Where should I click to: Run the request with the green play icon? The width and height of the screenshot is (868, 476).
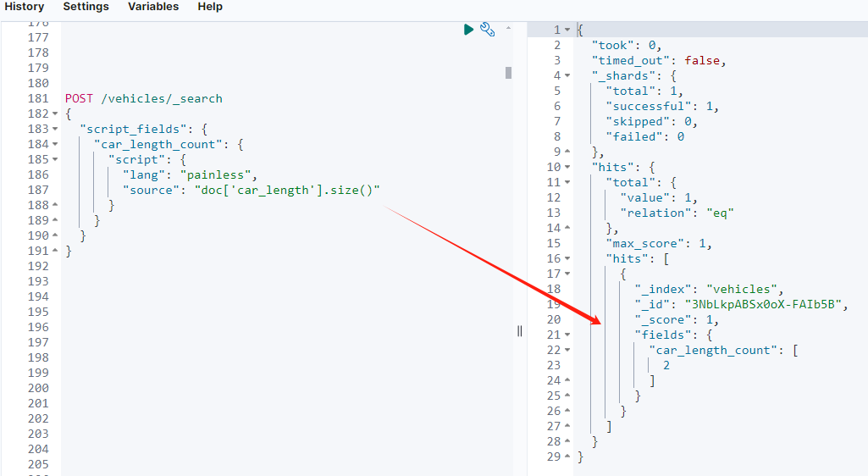coord(468,30)
